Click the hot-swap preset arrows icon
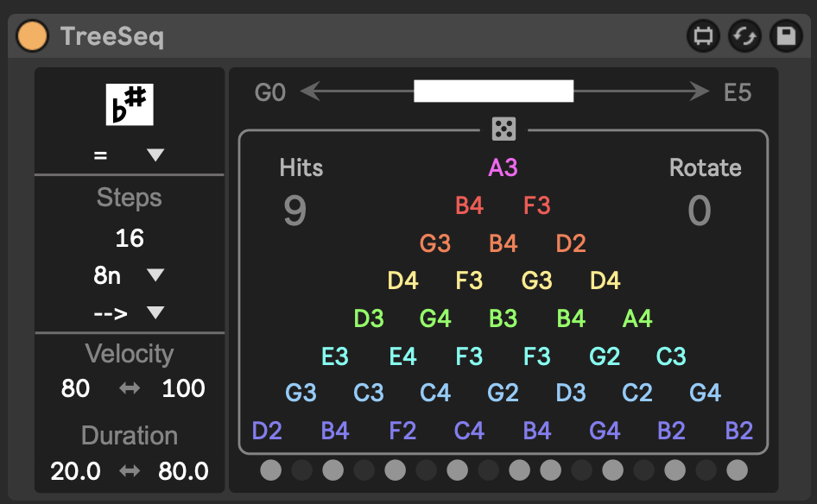Viewport: 817px width, 504px height. click(744, 36)
